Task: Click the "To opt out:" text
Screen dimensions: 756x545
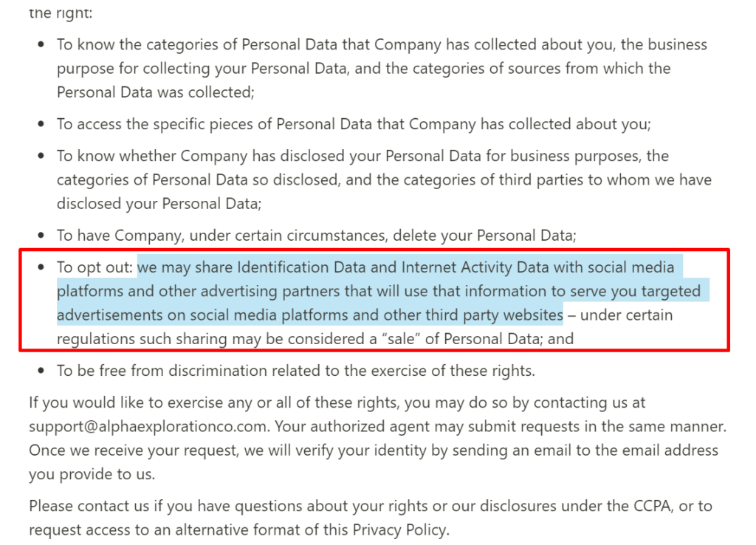Action: point(95,267)
